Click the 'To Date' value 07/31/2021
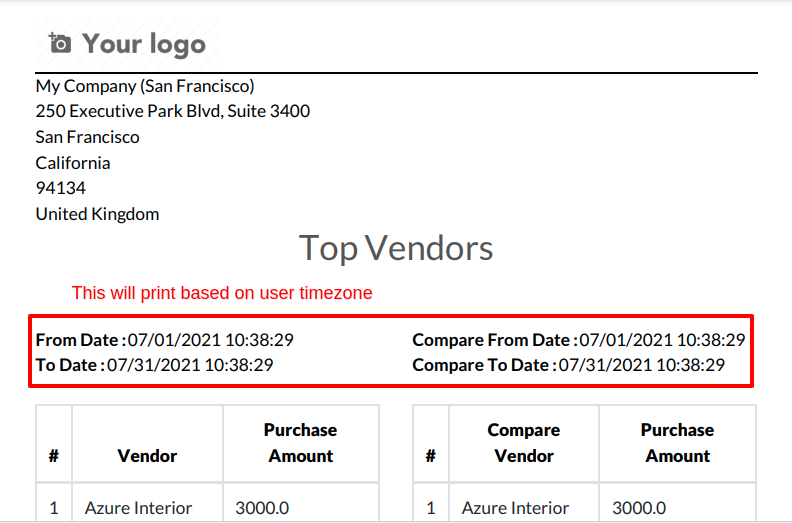The image size is (792, 523). (x=190, y=365)
